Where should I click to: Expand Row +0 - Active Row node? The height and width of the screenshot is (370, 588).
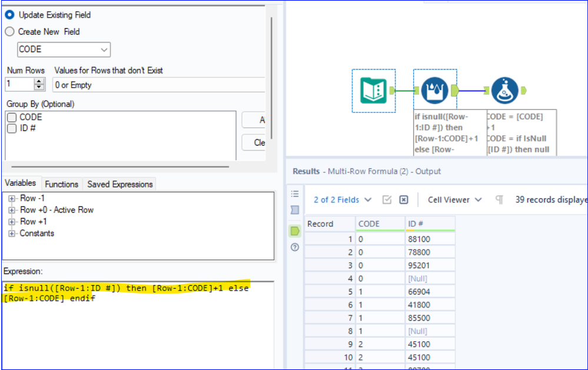[12, 210]
